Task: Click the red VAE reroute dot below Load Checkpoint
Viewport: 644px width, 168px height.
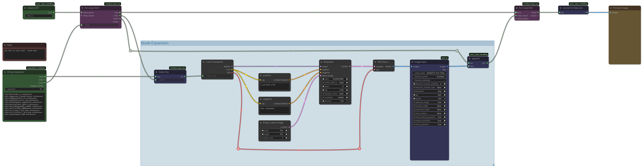Action: pos(238,149)
